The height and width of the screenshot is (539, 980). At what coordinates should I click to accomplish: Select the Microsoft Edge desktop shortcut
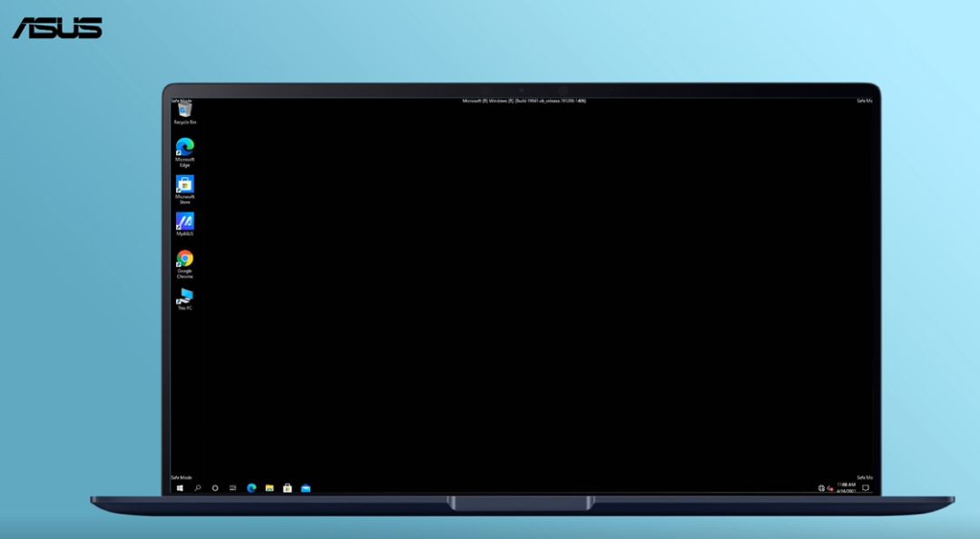pos(184,152)
